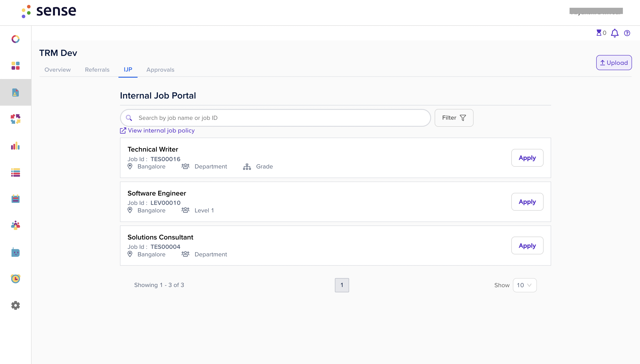Click the funnel icon in the Filter button
The height and width of the screenshot is (364, 640).
(x=463, y=118)
